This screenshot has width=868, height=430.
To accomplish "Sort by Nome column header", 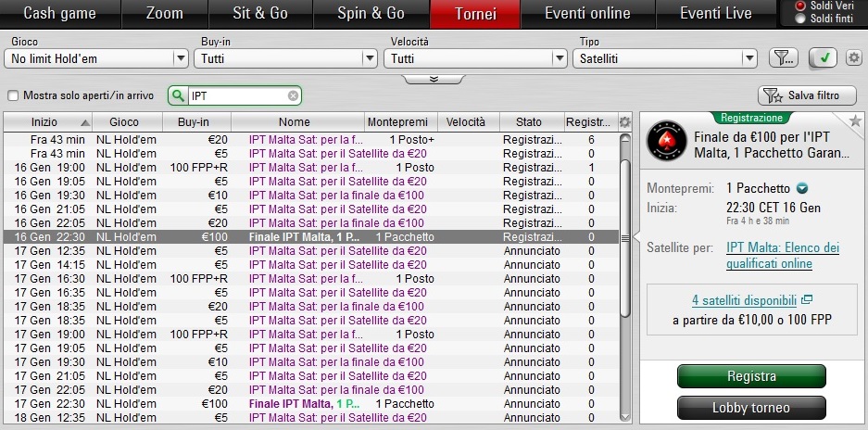I will [x=297, y=122].
